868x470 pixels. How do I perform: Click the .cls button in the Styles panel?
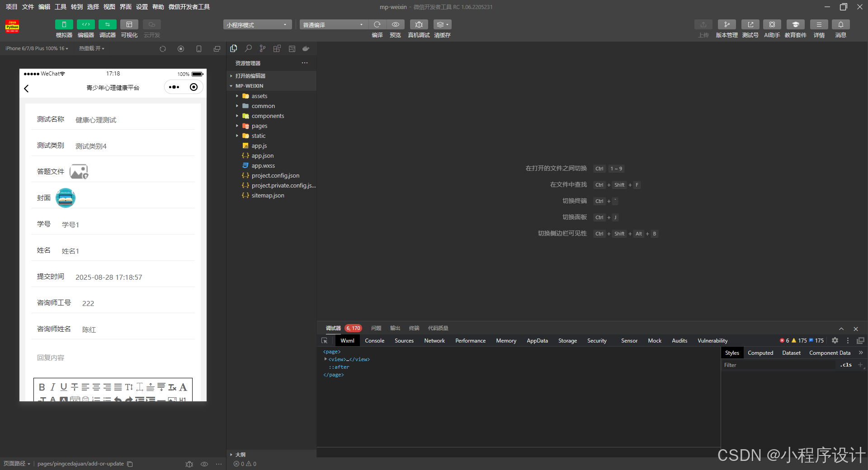[x=845, y=365]
